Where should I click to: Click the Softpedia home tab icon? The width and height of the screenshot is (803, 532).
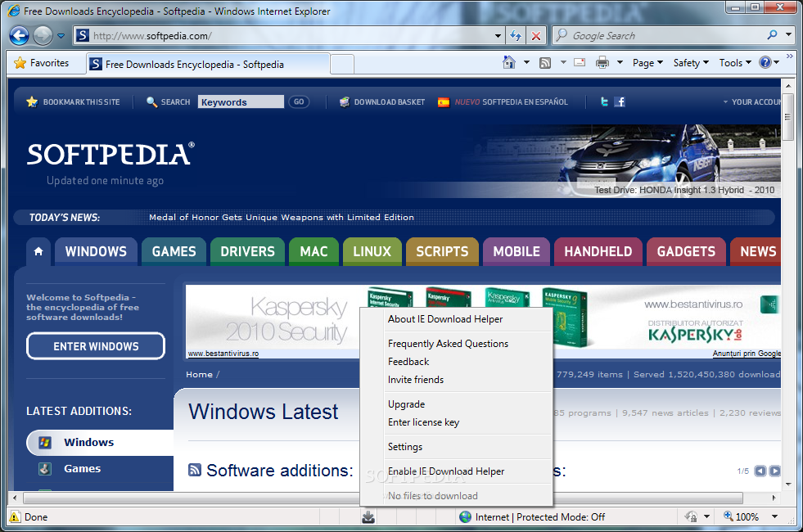38,251
